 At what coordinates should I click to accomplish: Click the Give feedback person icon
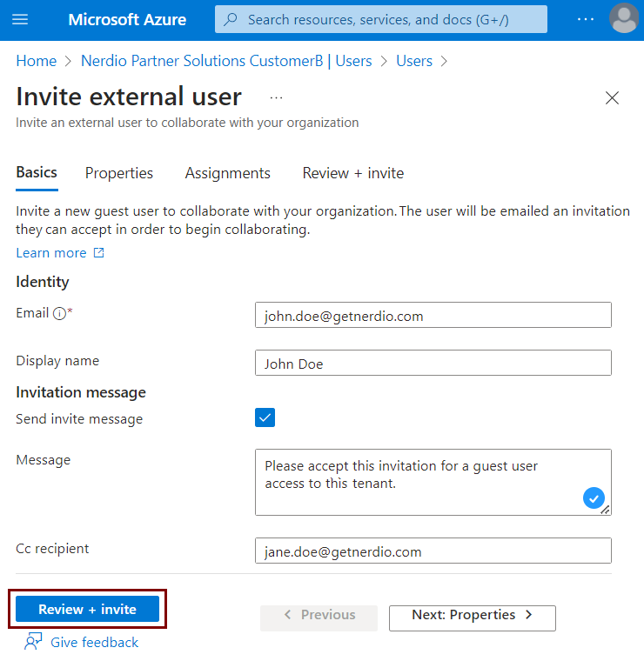[x=33, y=642]
